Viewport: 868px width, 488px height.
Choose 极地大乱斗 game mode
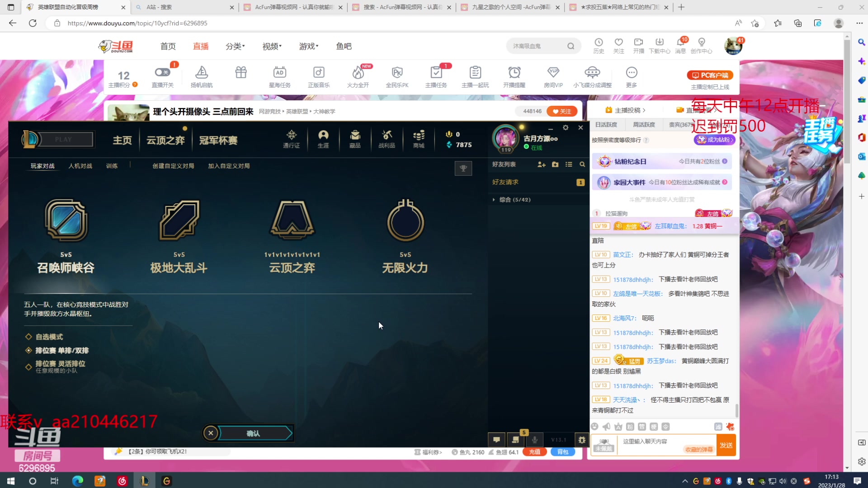[179, 236]
